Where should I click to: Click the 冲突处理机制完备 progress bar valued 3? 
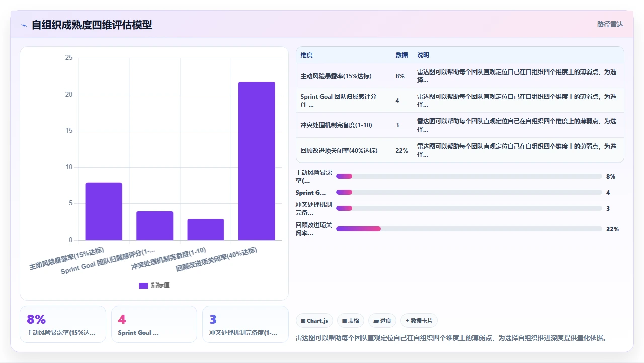[469, 208]
